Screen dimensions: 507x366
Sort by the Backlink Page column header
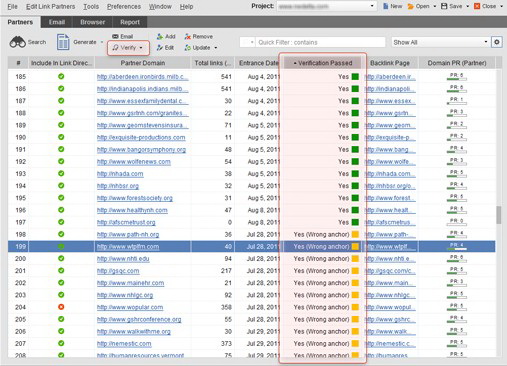390,63
